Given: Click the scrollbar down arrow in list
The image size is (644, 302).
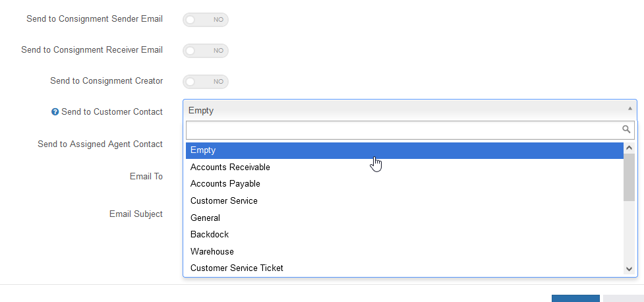Looking at the screenshot, I should [629, 269].
